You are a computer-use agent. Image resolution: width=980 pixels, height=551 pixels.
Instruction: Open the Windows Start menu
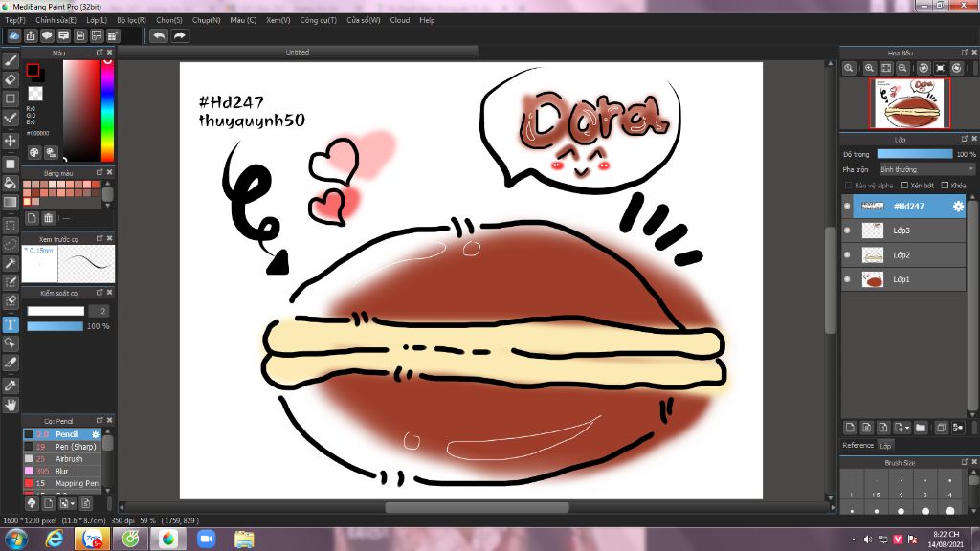16,539
